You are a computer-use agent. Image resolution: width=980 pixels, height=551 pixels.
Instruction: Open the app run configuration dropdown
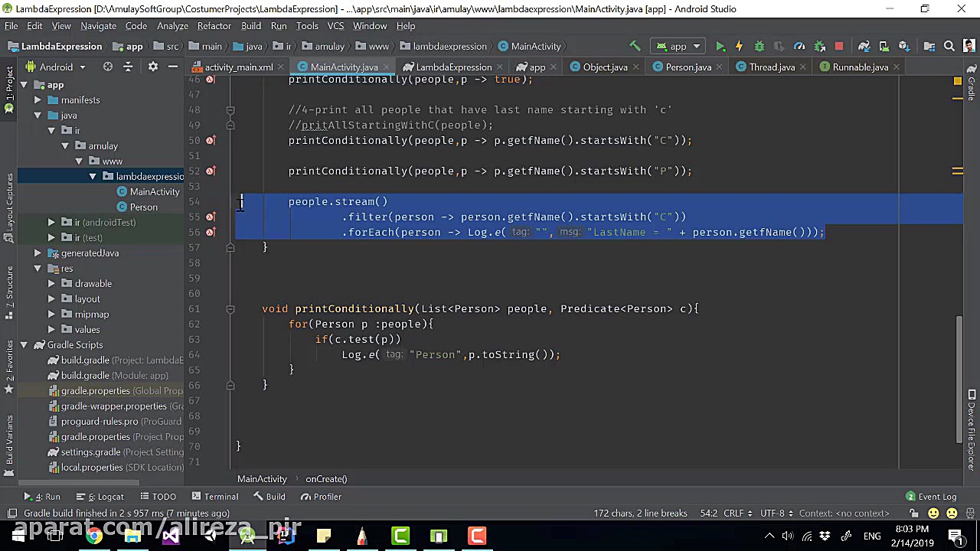[x=678, y=46]
